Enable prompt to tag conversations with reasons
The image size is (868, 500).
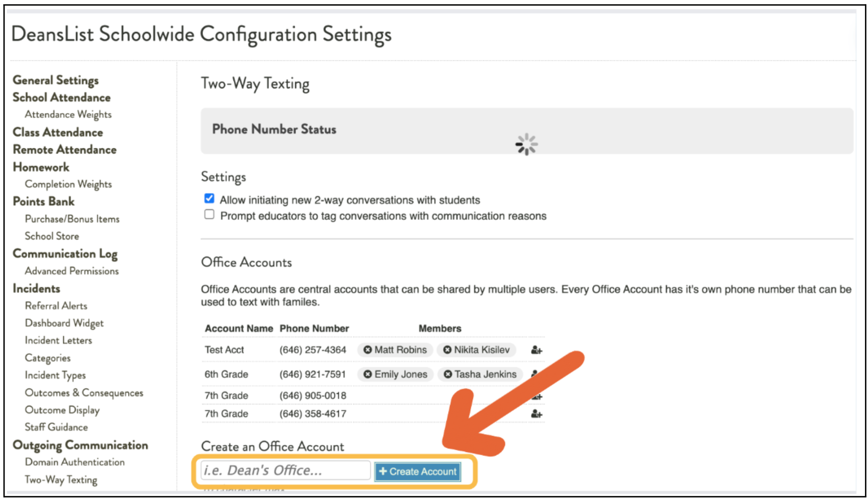pos(209,214)
